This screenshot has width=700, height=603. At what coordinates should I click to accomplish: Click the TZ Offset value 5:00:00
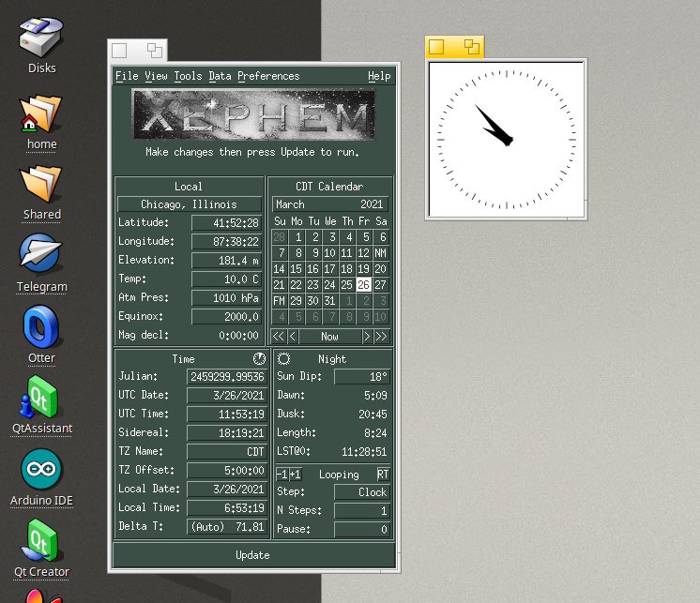[227, 471]
